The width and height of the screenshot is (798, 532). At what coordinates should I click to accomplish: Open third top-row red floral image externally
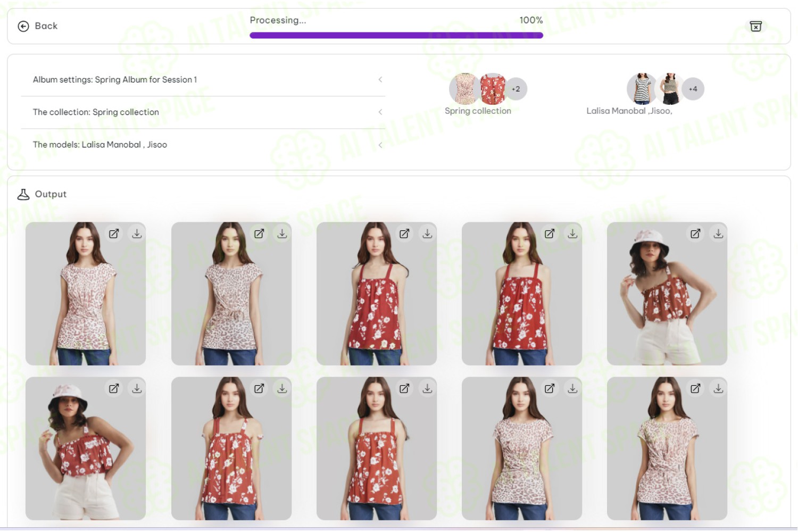coord(404,234)
